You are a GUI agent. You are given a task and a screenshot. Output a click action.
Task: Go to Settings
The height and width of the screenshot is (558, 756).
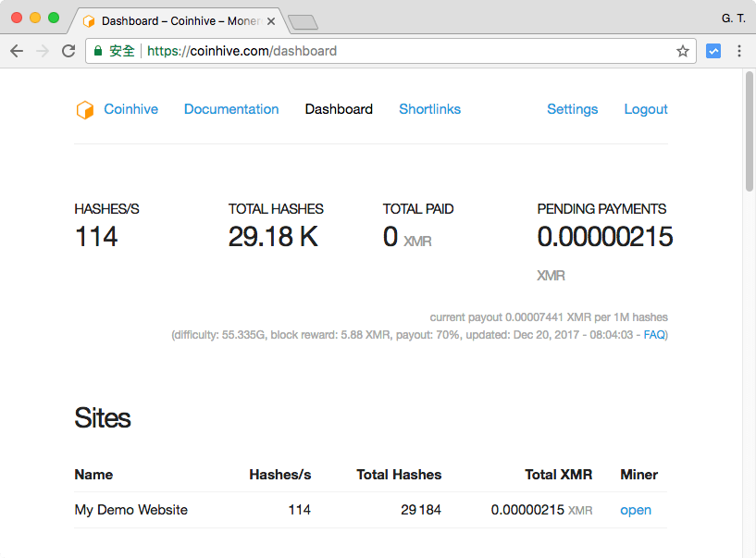click(x=572, y=109)
